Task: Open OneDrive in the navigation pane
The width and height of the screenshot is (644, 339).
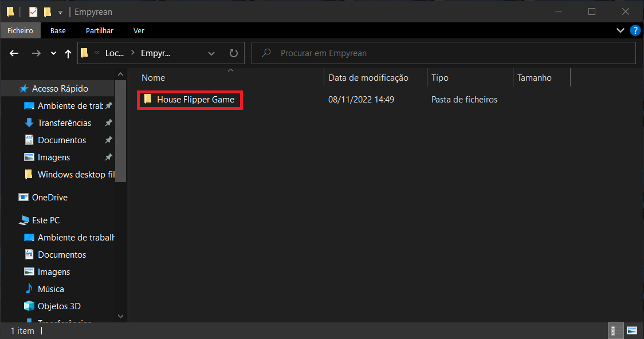Action: click(49, 198)
